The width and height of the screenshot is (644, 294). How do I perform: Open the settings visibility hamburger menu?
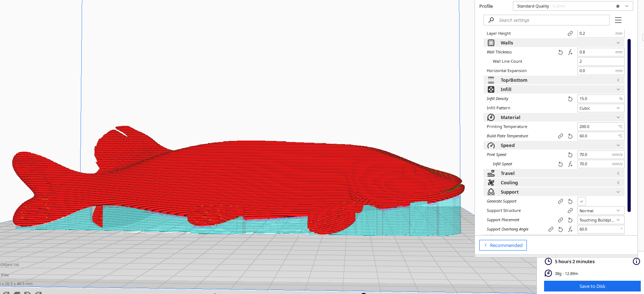click(x=618, y=20)
